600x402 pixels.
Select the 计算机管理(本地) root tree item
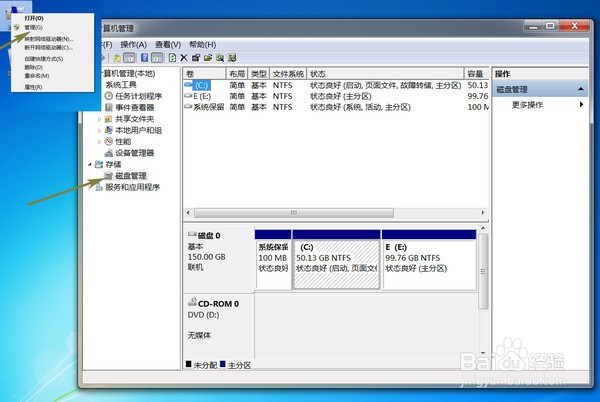point(129,73)
